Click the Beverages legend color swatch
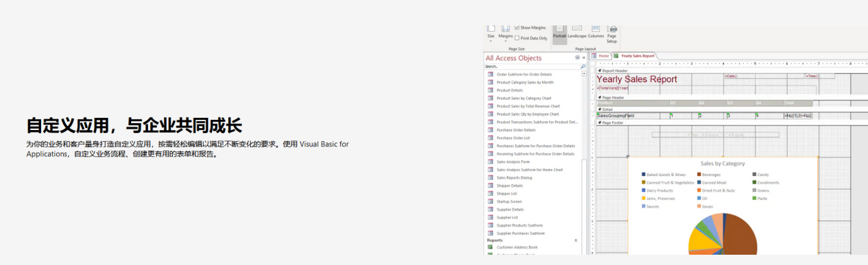 pyautogui.click(x=700, y=175)
